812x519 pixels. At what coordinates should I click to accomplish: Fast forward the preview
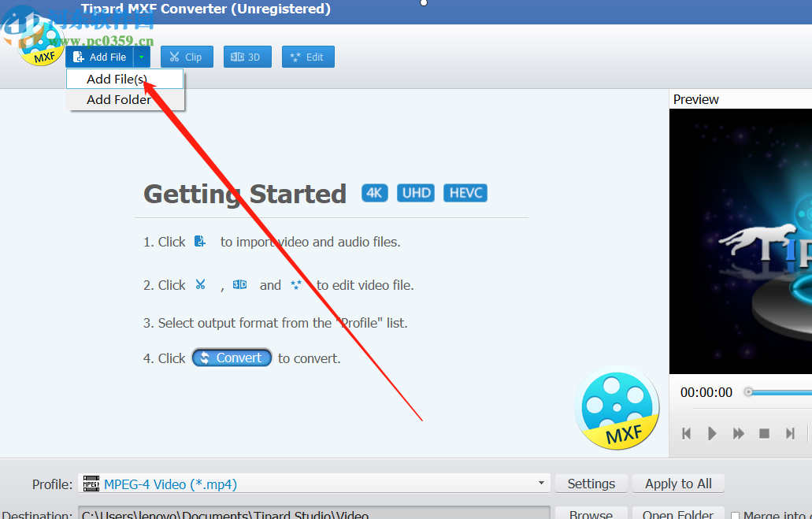(739, 433)
